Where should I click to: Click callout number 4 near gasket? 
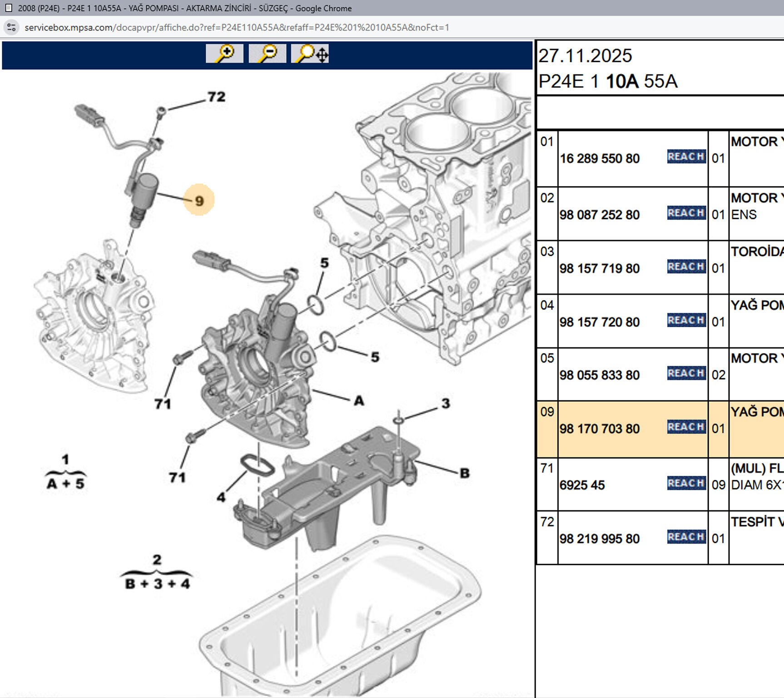tap(221, 498)
